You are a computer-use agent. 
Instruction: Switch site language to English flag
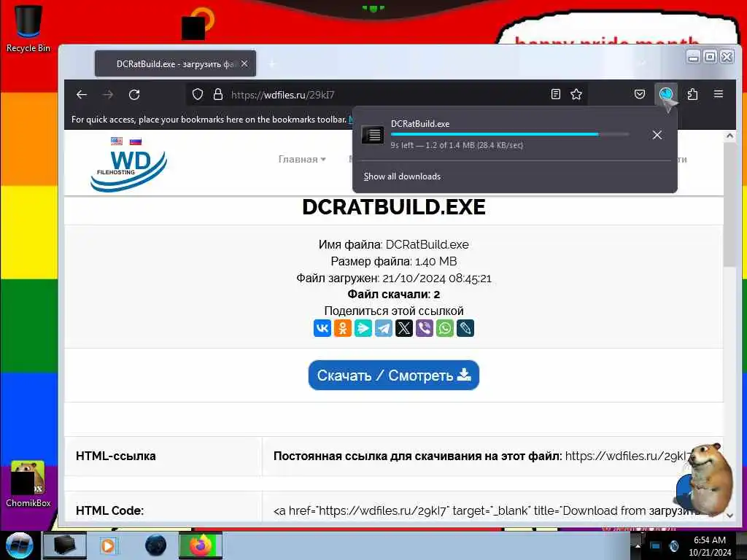pos(116,141)
